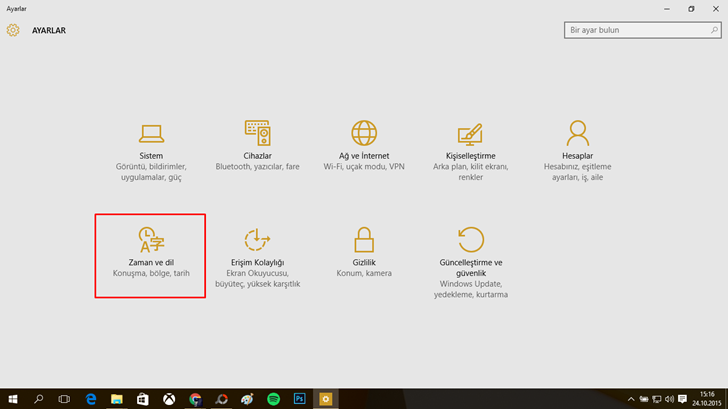Viewport: 728px width, 409px height.
Task: Open Task View on the taskbar
Action: 64,399
